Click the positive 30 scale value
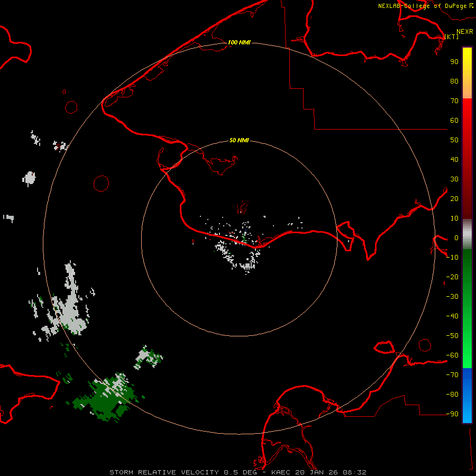476x476 pixels. 454,179
